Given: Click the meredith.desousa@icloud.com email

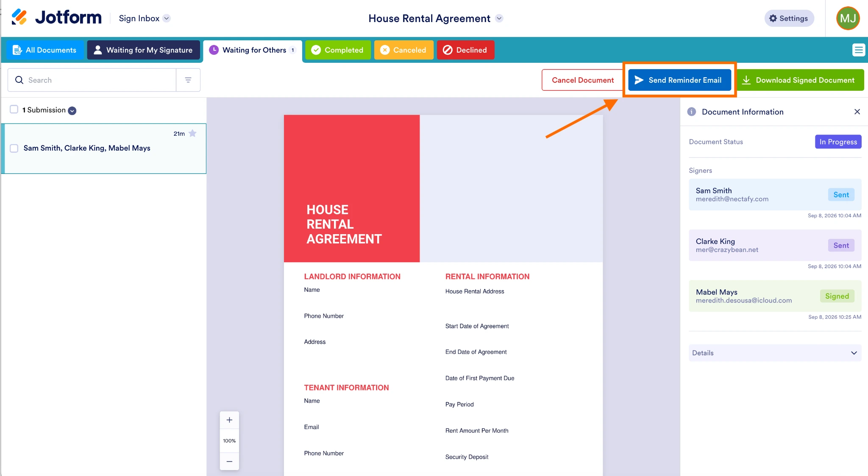Looking at the screenshot, I should pos(744,300).
